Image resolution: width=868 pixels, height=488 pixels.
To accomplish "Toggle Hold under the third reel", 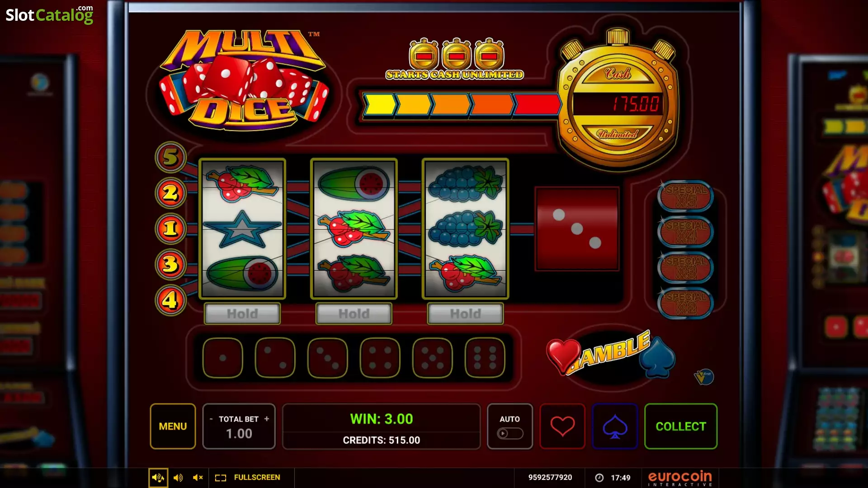I will (x=466, y=314).
